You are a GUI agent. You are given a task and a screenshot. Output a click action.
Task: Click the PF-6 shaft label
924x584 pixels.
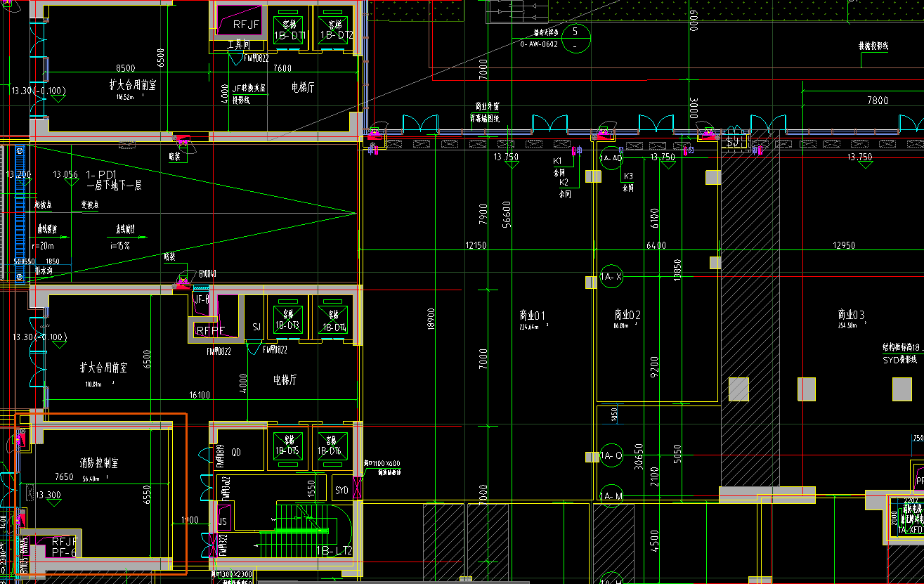coord(63,553)
